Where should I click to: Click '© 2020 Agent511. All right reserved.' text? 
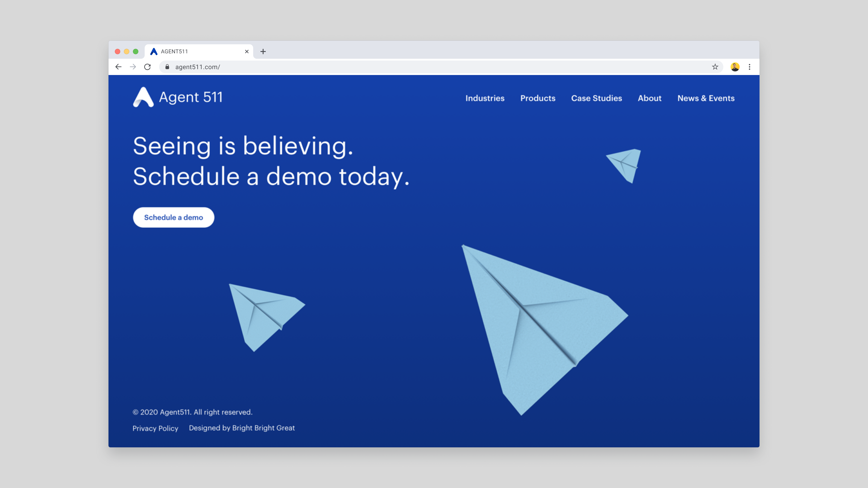[x=192, y=412]
